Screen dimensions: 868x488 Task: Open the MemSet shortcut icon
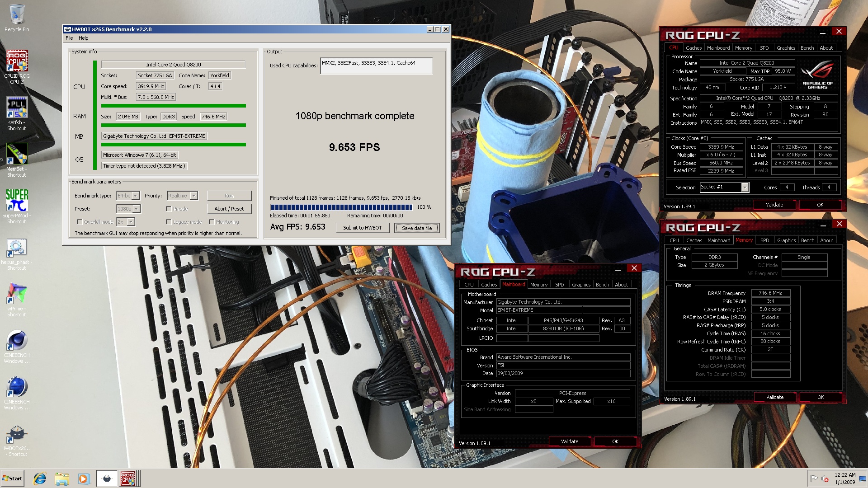click(x=17, y=160)
